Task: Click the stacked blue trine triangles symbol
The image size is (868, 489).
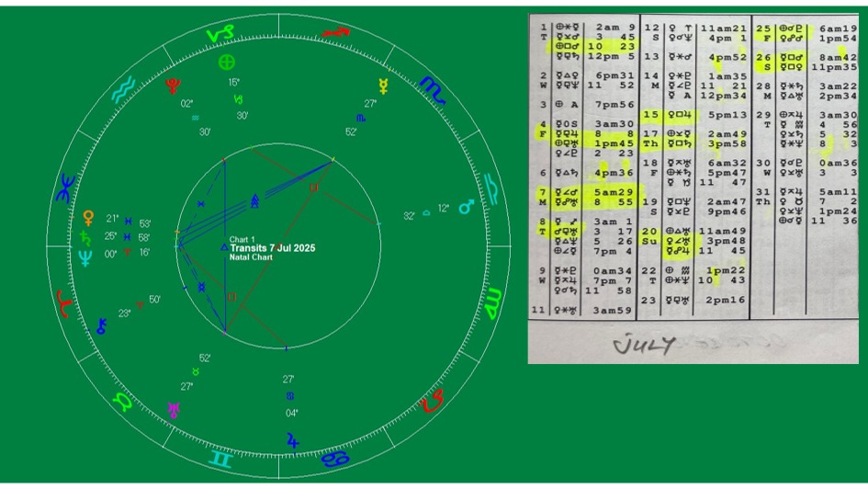Action: pos(254,200)
